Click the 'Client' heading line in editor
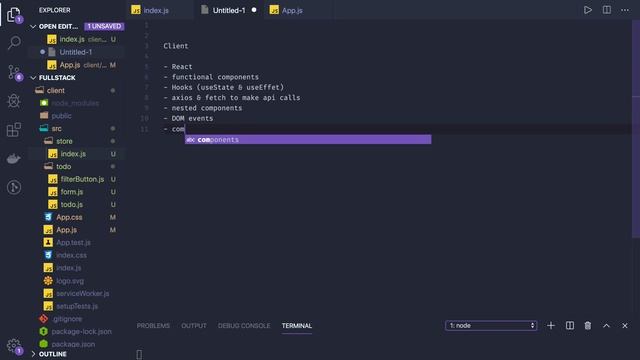640x360 pixels. pos(176,46)
